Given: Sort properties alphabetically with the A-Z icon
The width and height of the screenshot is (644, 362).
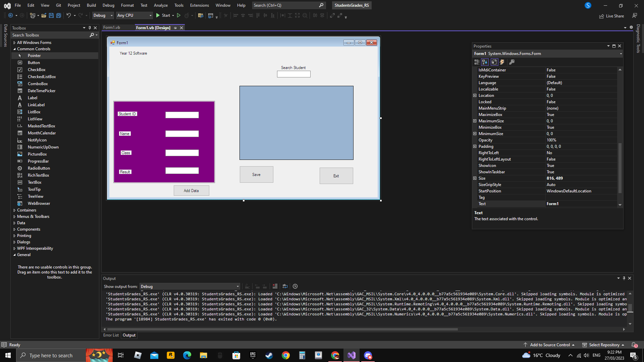Looking at the screenshot, I should (x=485, y=62).
